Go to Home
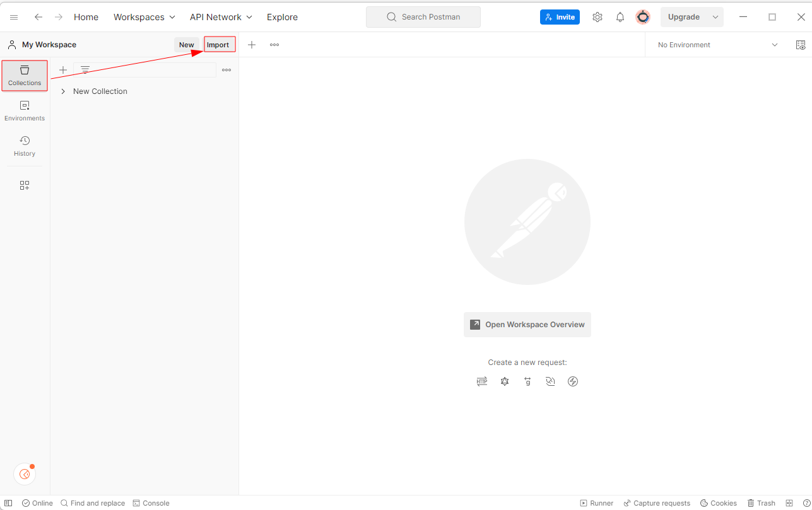Image resolution: width=812 pixels, height=510 pixels. [x=86, y=17]
